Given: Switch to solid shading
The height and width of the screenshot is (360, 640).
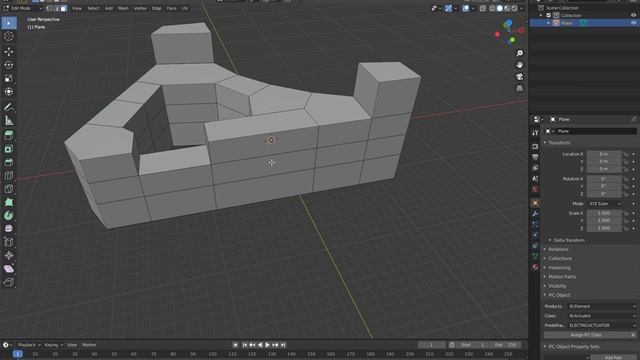Looking at the screenshot, I should [500, 8].
